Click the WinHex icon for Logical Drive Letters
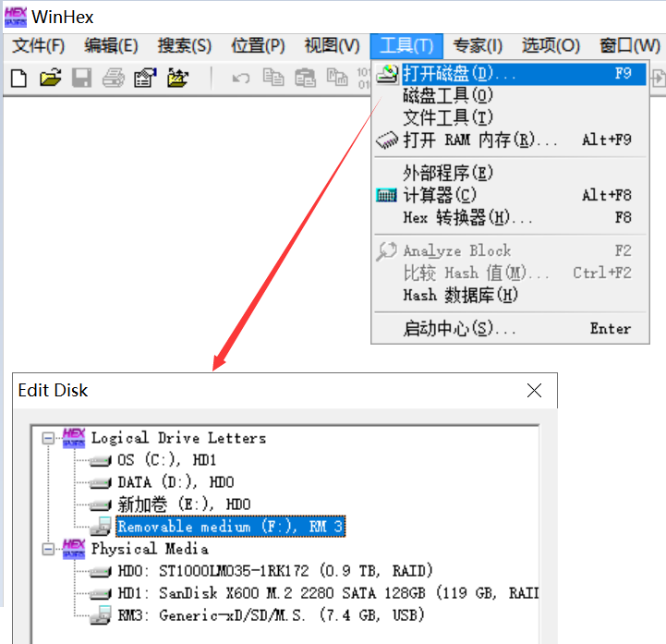 tap(74, 438)
